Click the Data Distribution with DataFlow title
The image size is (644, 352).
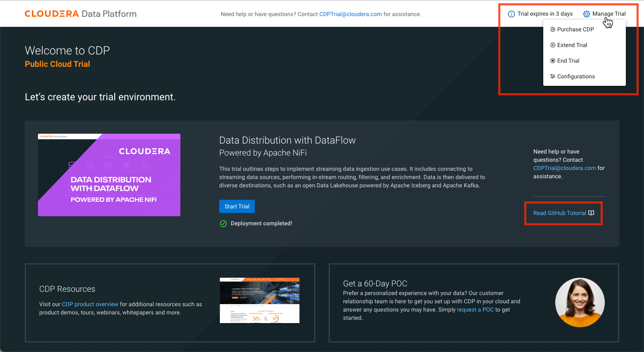point(287,140)
